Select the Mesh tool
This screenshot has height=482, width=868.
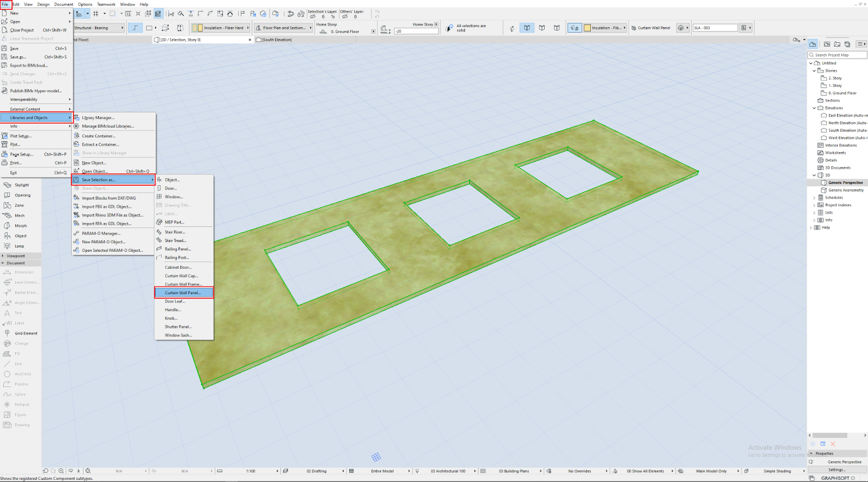(x=21, y=215)
